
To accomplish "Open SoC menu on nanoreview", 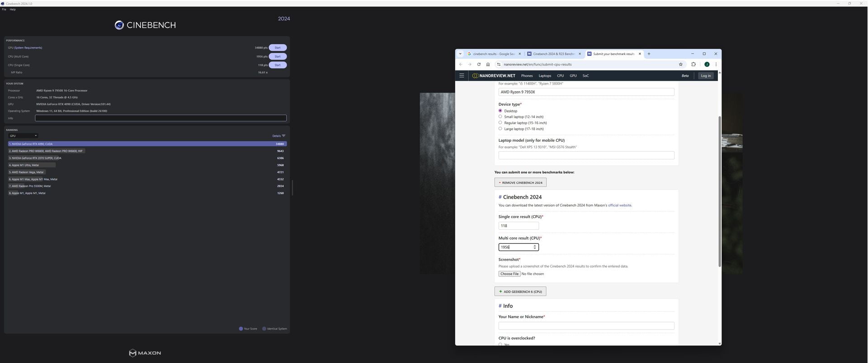I will click(585, 75).
